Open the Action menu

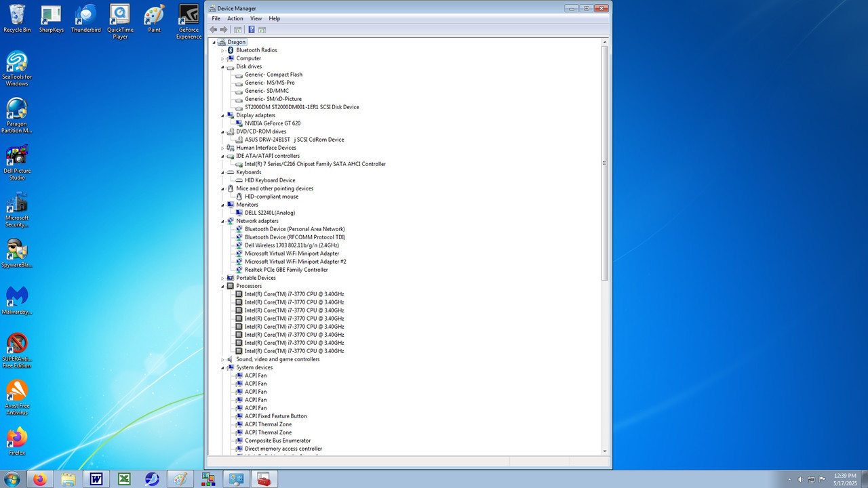(235, 18)
